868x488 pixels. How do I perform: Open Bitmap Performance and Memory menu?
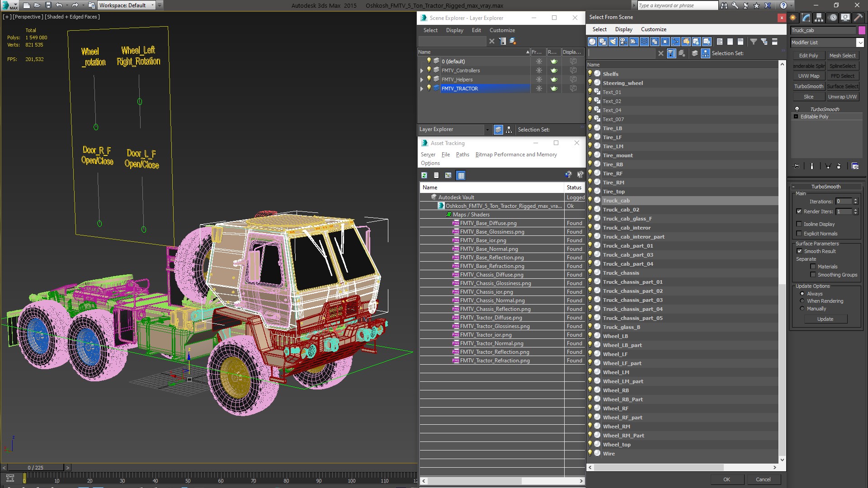tap(516, 155)
